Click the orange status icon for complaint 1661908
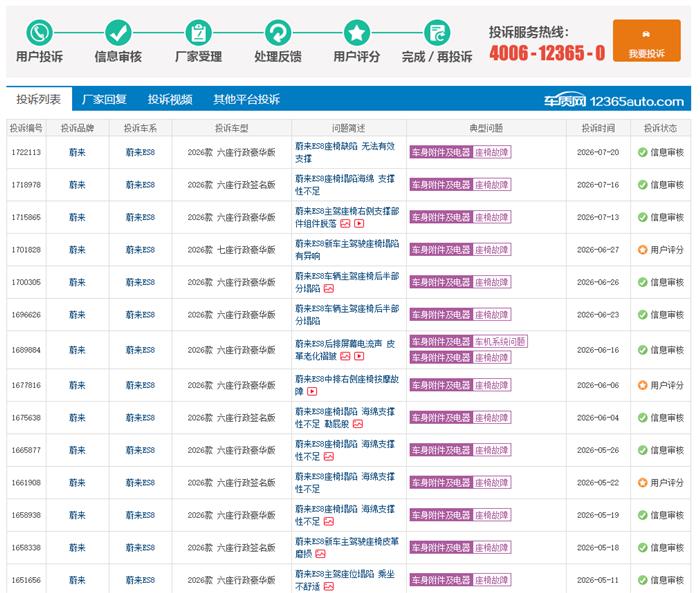 pos(642,483)
